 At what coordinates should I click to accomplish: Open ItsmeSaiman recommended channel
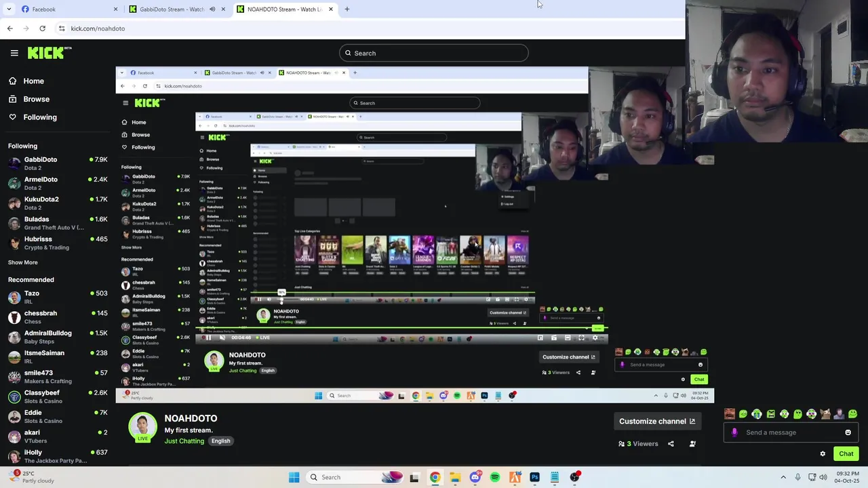[58, 357]
